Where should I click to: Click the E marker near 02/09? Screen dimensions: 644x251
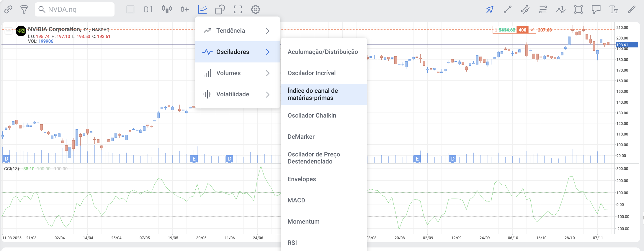coord(417,159)
